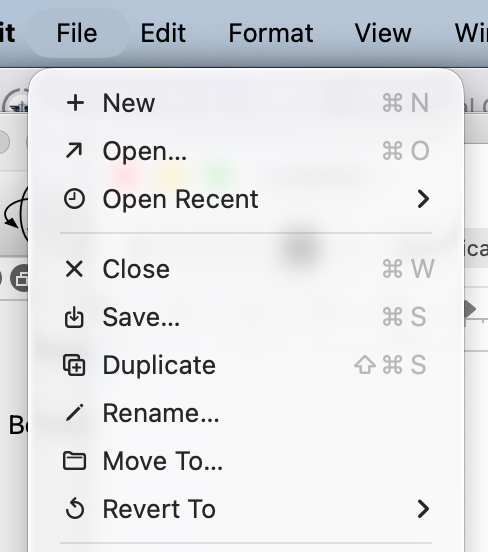Viewport: 488px width, 552px height.
Task: Click the folder icon beside Move To
Action: tap(74, 461)
